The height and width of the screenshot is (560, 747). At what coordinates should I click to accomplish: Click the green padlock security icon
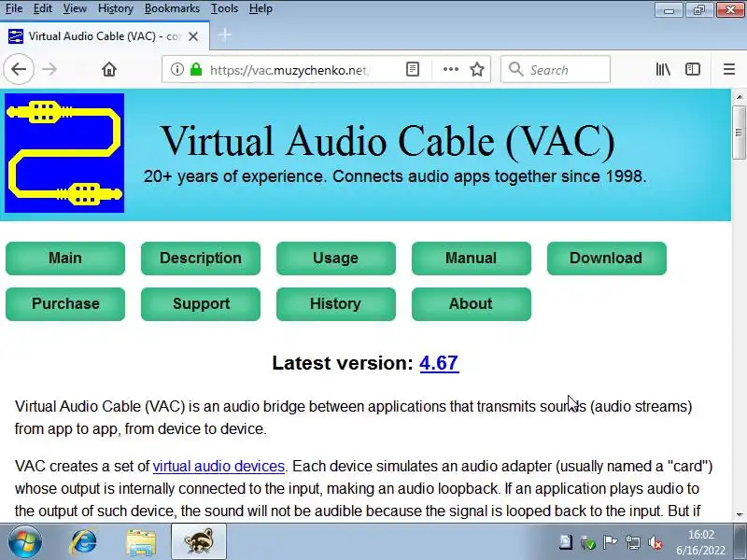point(196,69)
